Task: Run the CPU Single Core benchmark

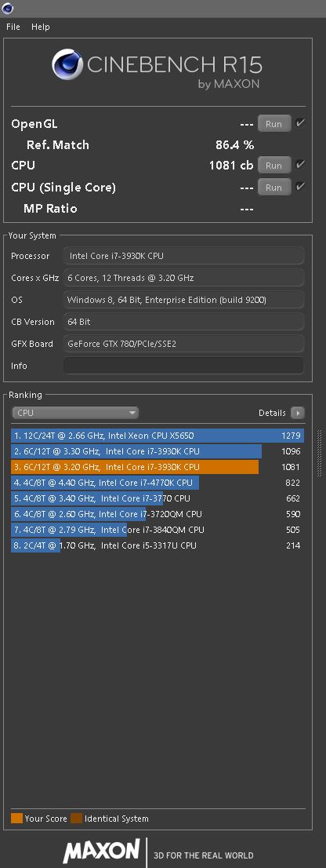Action: tap(274, 188)
